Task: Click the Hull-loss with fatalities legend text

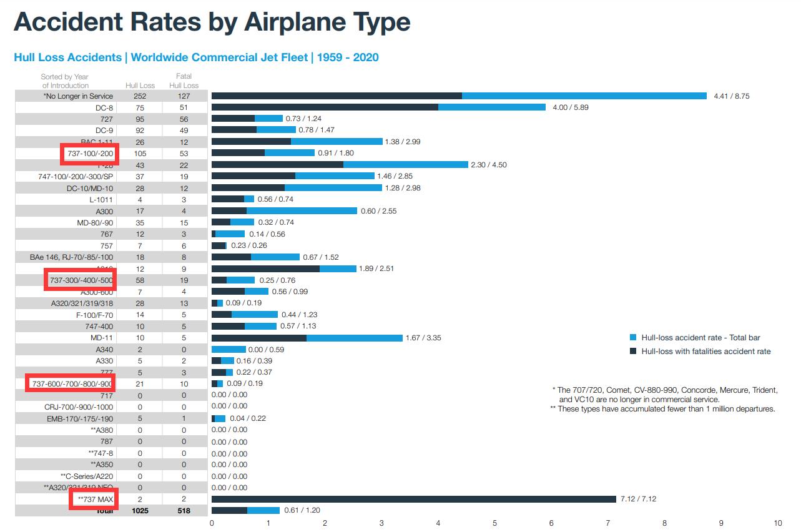Action: point(706,352)
